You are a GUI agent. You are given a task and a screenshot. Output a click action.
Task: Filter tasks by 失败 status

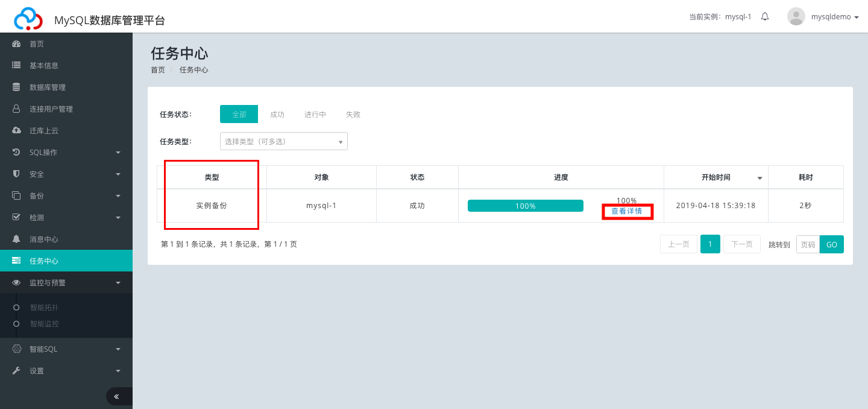tap(353, 114)
